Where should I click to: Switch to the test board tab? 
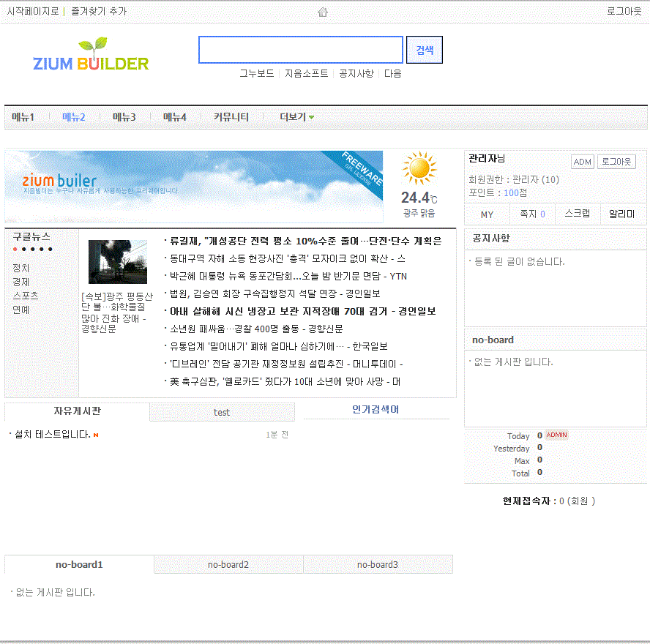222,412
